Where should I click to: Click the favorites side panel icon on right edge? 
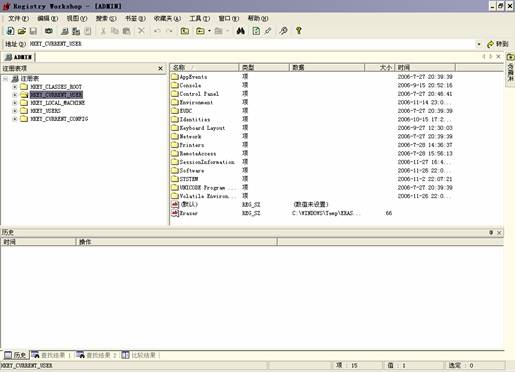[510, 57]
